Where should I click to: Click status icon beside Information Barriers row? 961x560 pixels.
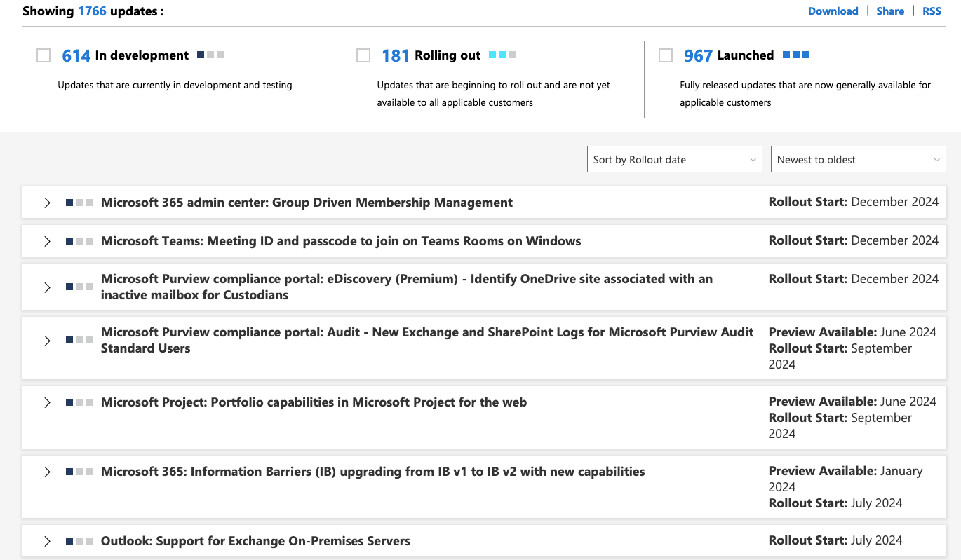79,472
